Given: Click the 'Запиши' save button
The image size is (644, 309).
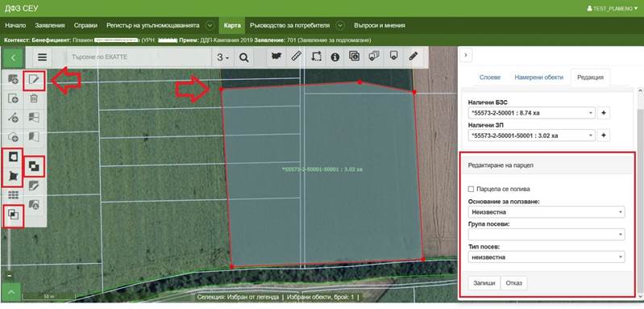Looking at the screenshot, I should point(484,283).
